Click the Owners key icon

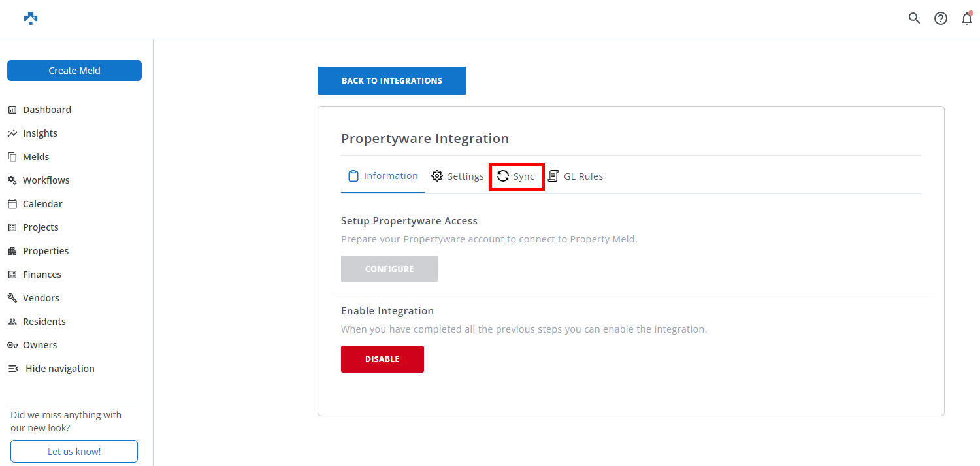point(12,345)
